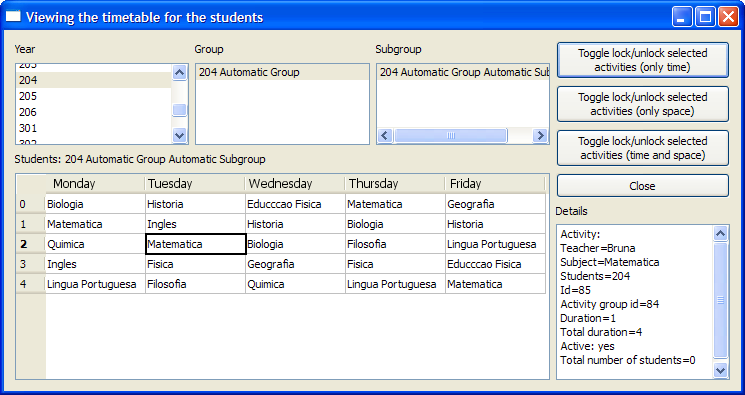Select Thursday Filosofia cell in timetable

pyautogui.click(x=395, y=244)
